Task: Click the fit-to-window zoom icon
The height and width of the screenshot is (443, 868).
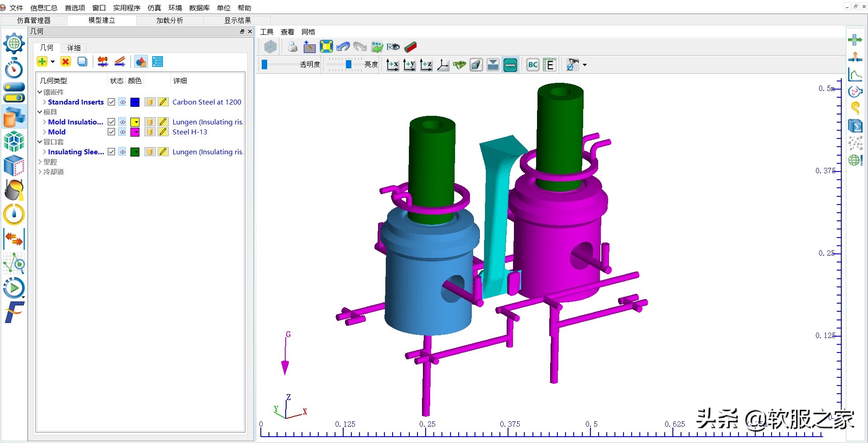Action: tap(326, 47)
